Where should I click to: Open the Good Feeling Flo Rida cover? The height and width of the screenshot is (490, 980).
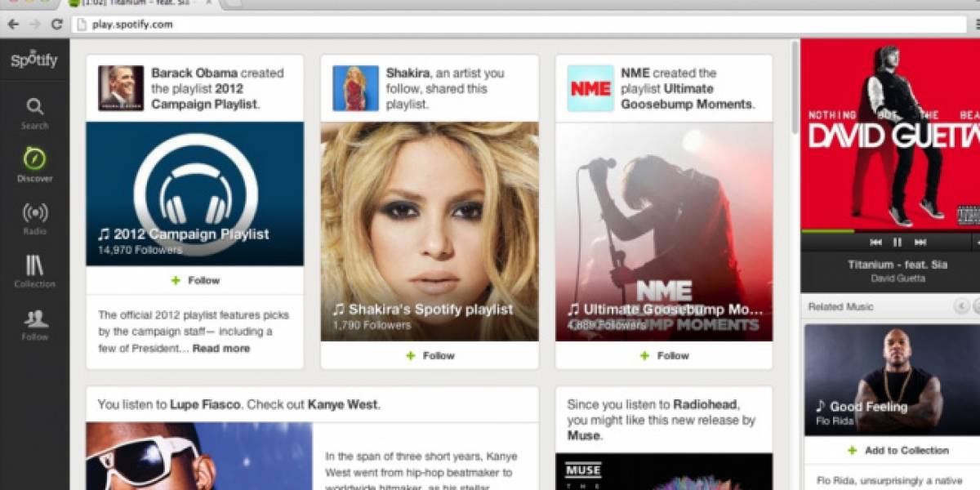892,380
